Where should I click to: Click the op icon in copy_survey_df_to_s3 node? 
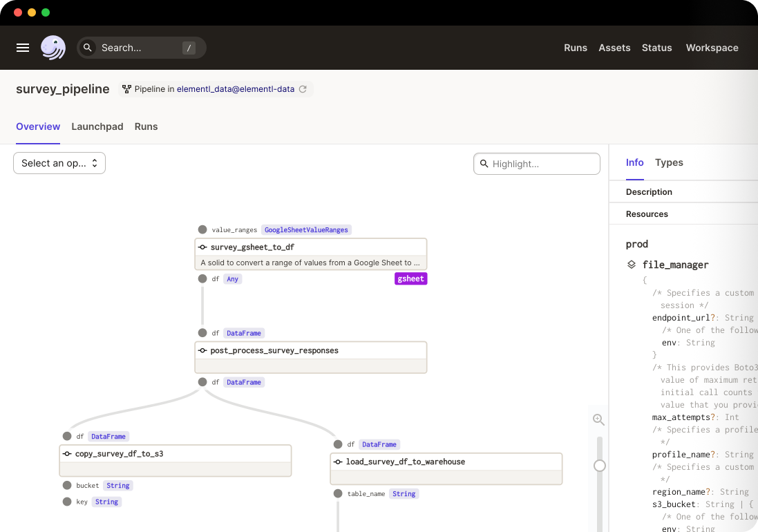[67, 454]
